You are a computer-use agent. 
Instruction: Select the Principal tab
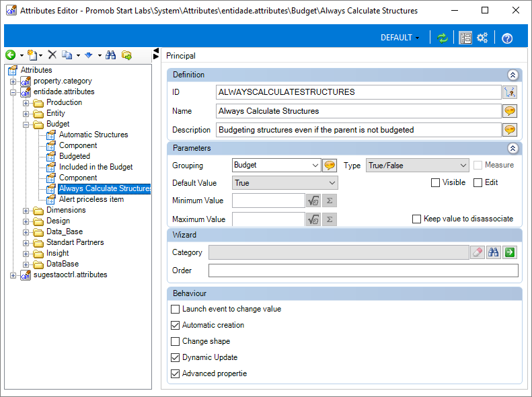[180, 56]
